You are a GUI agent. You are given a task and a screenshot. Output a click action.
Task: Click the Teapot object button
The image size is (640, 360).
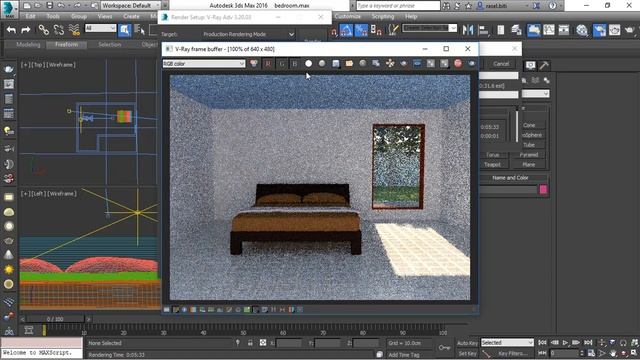(492, 164)
